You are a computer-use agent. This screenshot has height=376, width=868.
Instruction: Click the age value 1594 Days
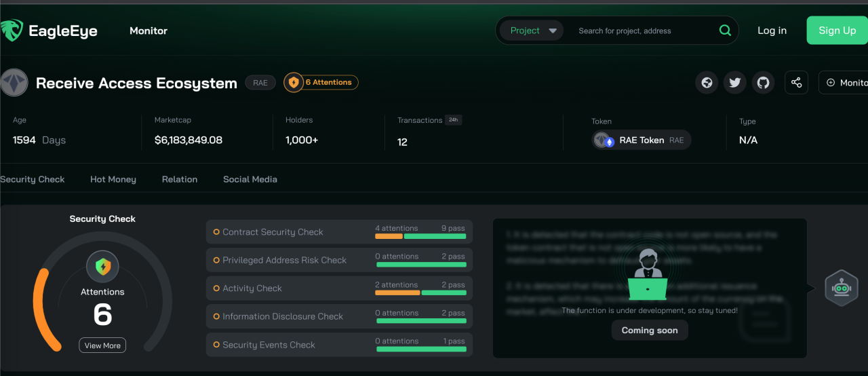coord(39,140)
